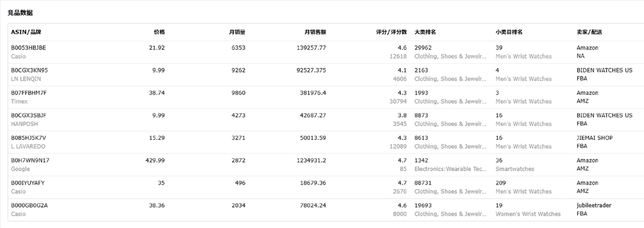Click the price 15.29
The image size is (644, 228).
point(157,138)
